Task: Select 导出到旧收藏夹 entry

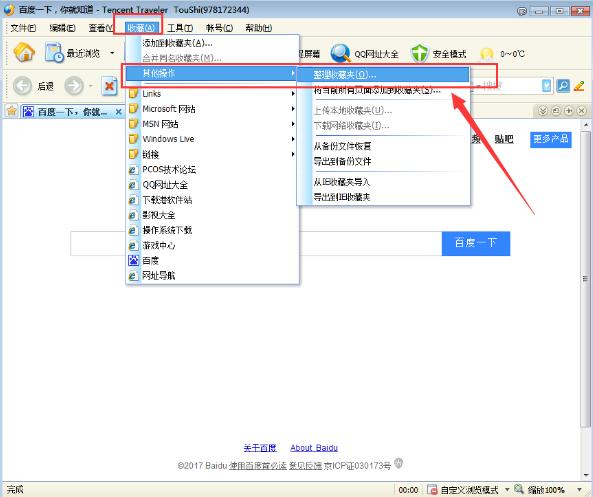Action: point(383,197)
